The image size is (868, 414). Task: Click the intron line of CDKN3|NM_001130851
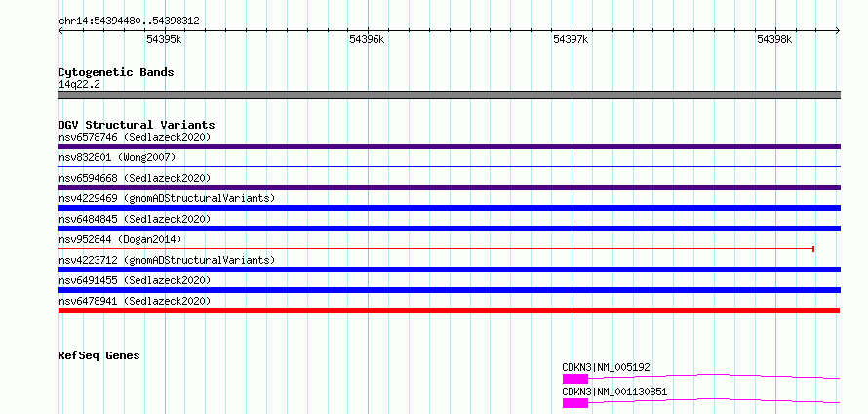coord(714,400)
